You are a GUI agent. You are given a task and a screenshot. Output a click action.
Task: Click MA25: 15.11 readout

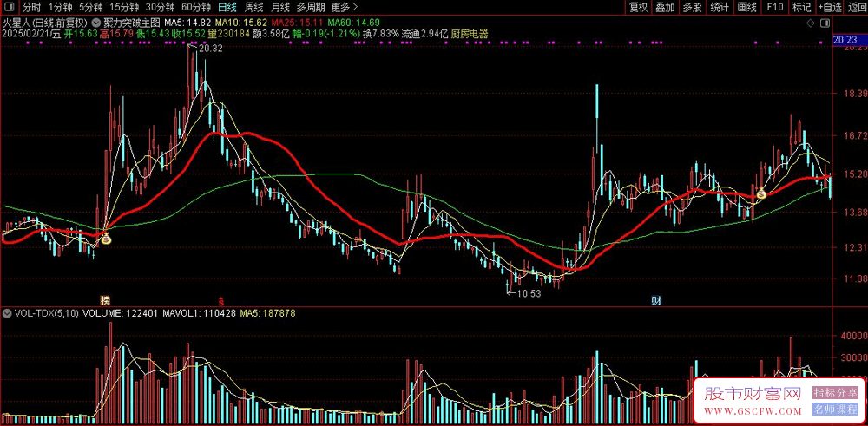point(297,23)
